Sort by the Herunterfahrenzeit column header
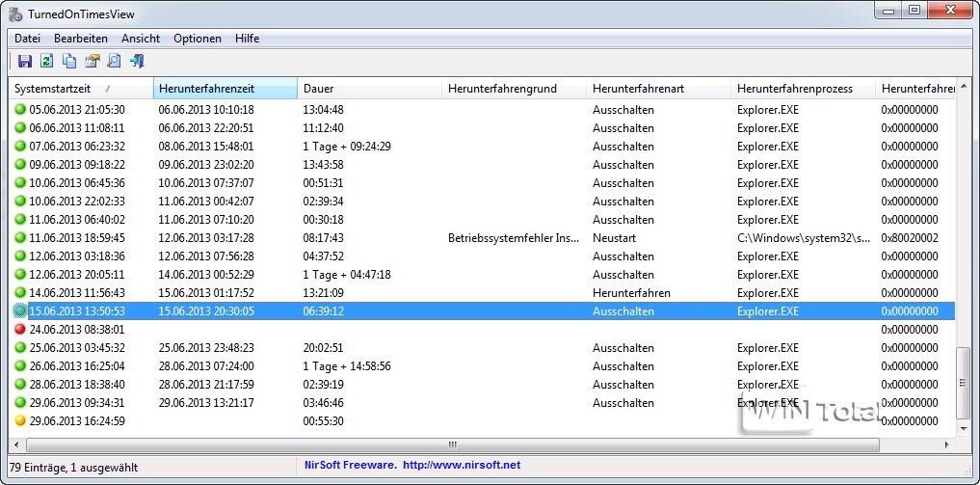The height and width of the screenshot is (485, 980). [x=225, y=89]
